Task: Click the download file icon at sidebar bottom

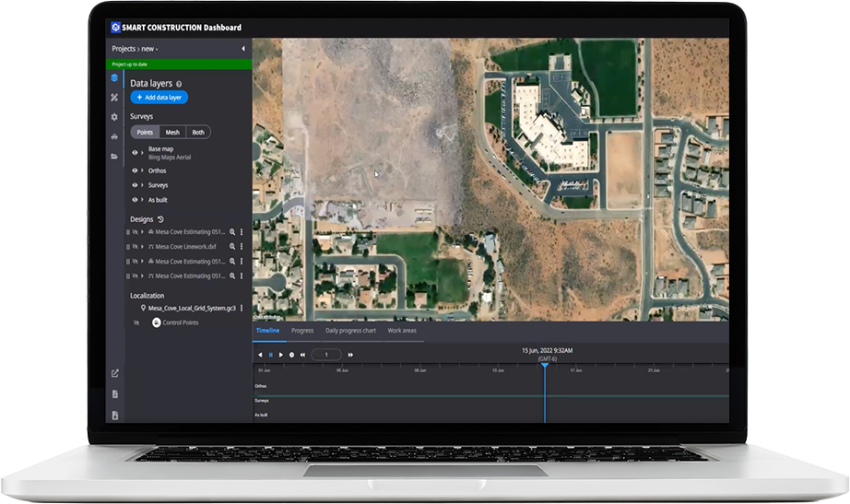Action: pyautogui.click(x=115, y=416)
